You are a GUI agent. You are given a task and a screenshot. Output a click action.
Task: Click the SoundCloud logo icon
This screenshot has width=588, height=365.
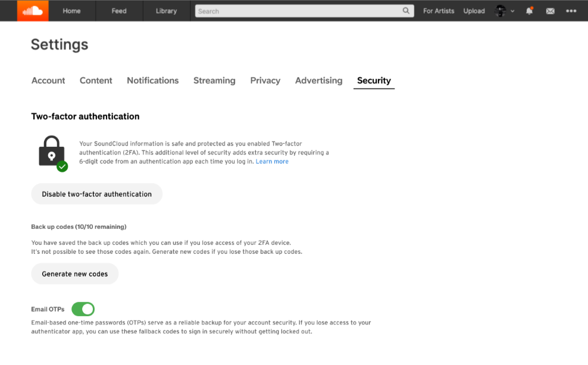(x=33, y=11)
